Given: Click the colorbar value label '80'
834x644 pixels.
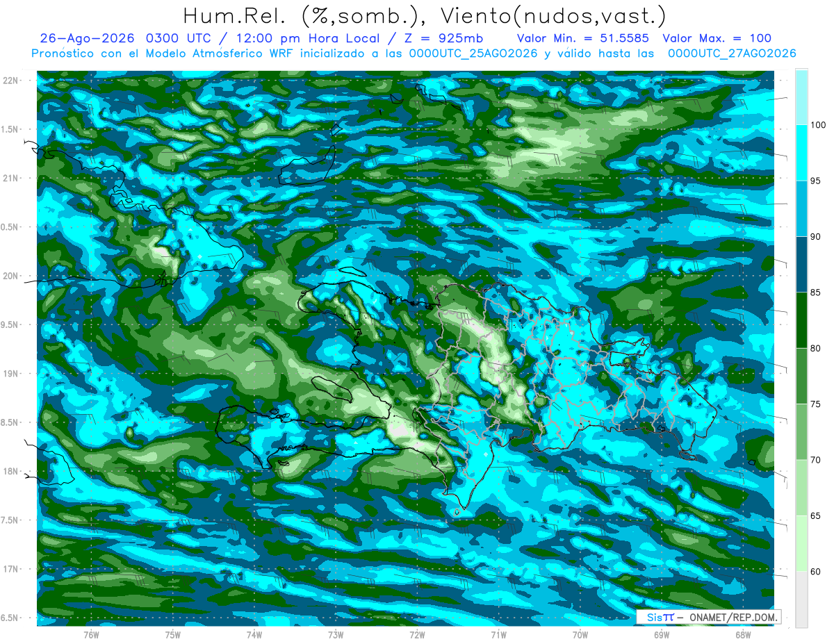Looking at the screenshot, I should tap(817, 348).
